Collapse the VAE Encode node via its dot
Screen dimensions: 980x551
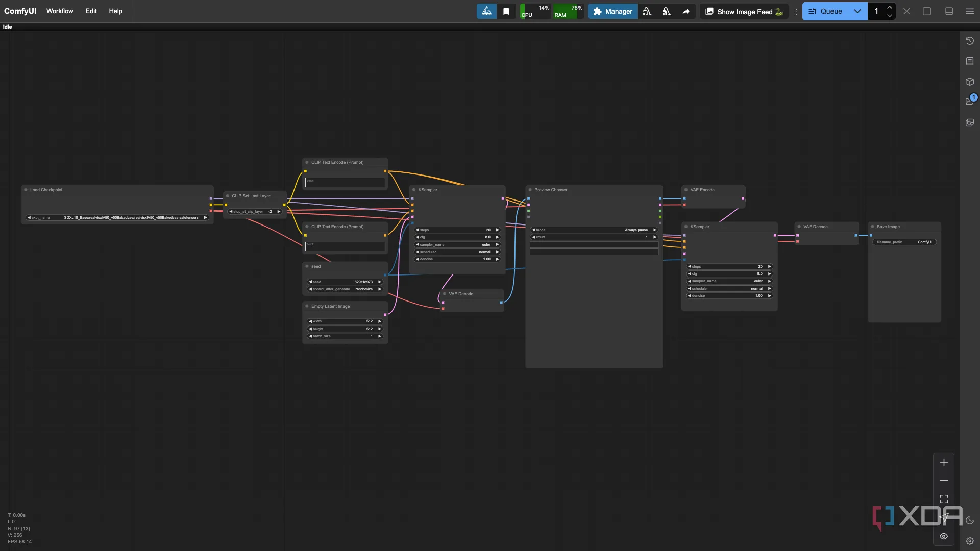pos(686,190)
